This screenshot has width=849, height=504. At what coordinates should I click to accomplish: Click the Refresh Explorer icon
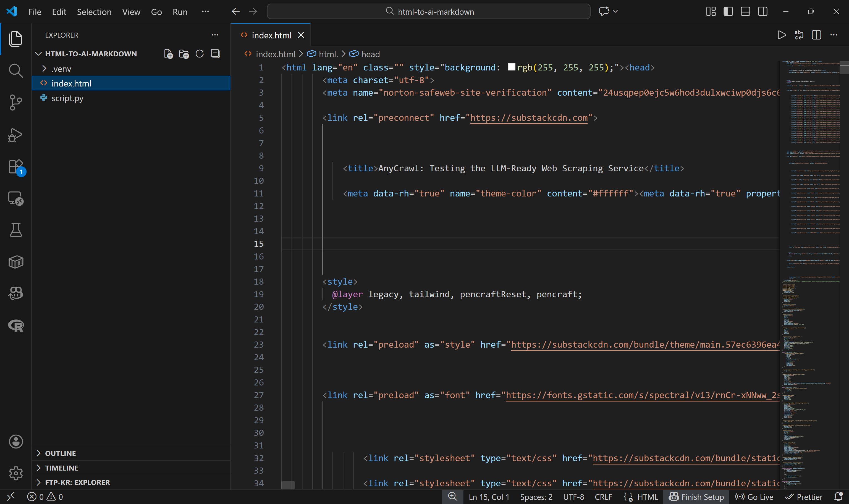pyautogui.click(x=200, y=54)
